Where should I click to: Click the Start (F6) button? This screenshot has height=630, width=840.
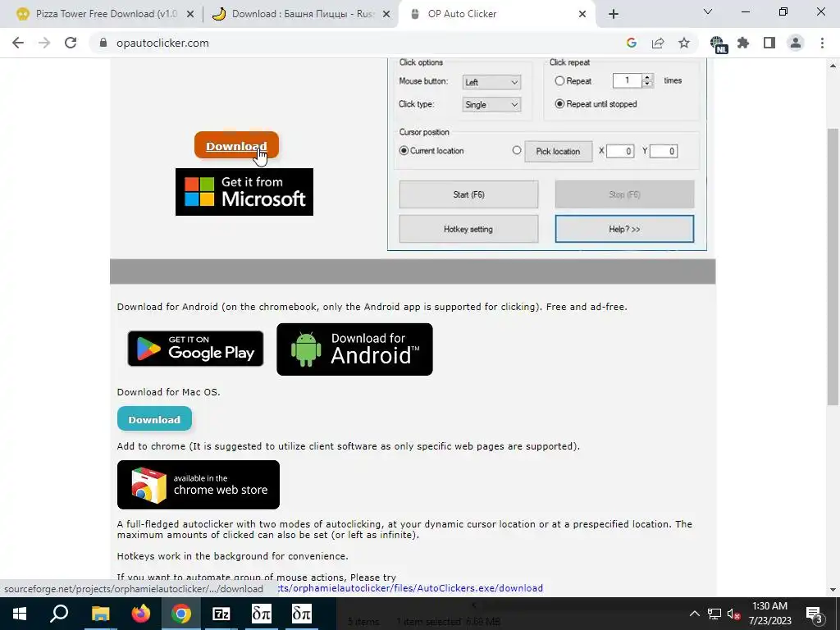coord(468,194)
